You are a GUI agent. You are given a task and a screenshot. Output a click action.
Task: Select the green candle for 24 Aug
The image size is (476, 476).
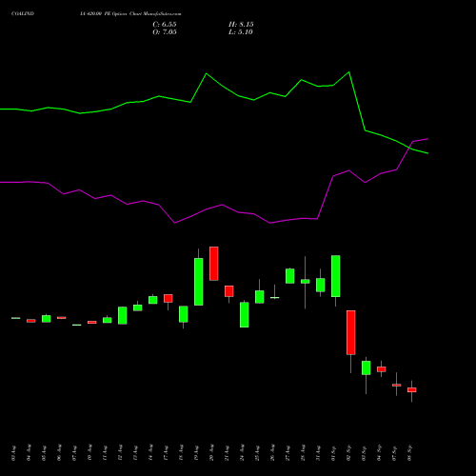245,314
